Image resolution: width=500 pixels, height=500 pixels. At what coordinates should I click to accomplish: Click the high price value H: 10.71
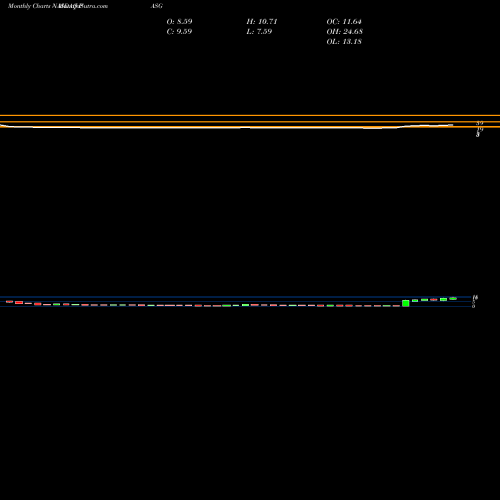click(x=262, y=21)
